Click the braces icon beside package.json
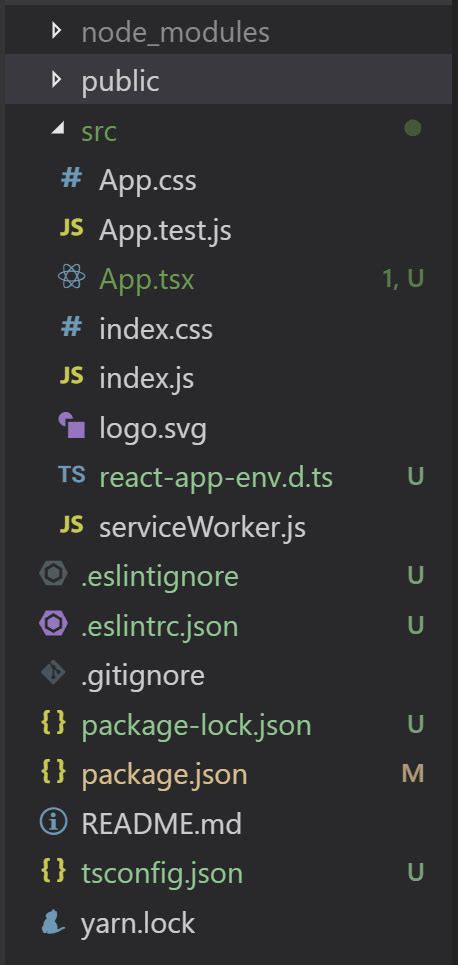The width and height of the screenshot is (458, 965). click(x=53, y=772)
